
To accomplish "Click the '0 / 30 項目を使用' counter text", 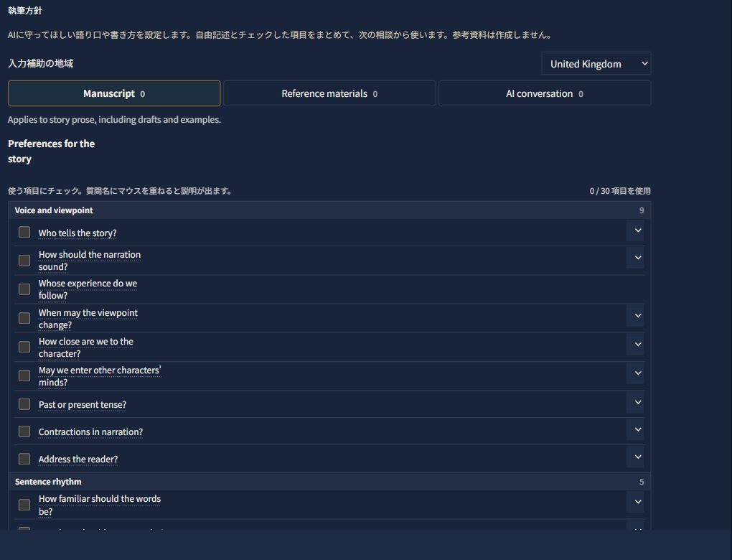I will pyautogui.click(x=620, y=191).
